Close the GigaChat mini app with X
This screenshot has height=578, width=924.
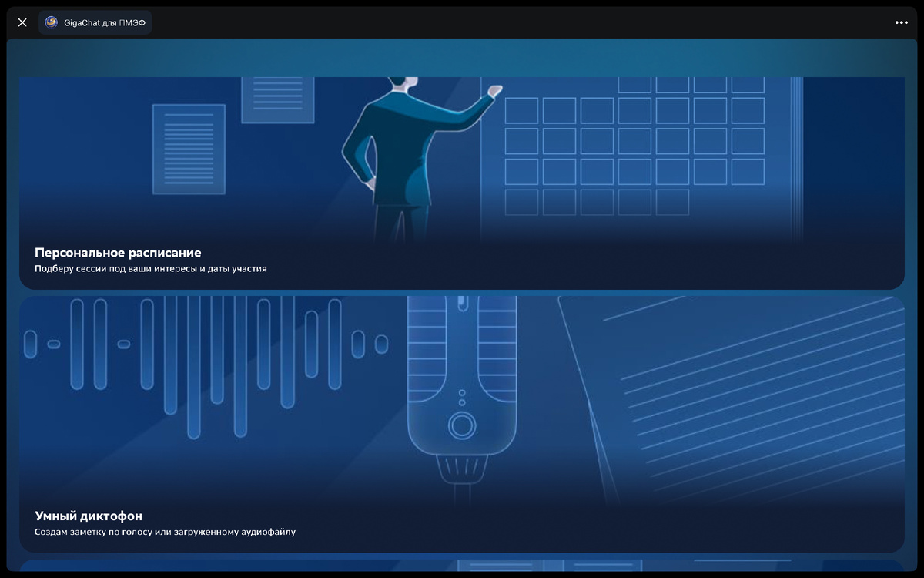click(22, 22)
